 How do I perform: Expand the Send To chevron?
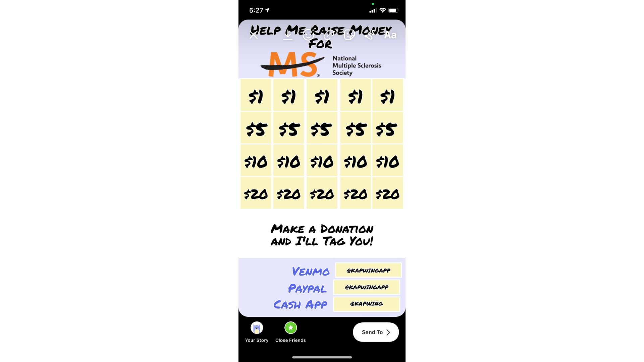coord(388,332)
